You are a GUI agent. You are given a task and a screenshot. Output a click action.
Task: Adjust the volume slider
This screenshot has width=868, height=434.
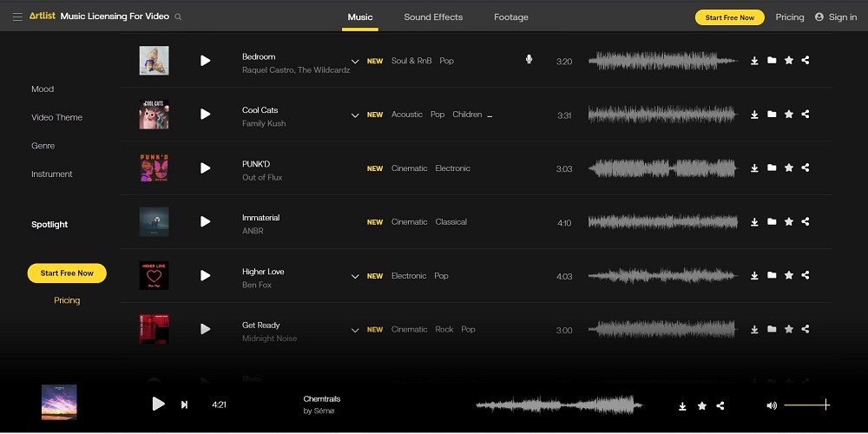[x=807, y=405]
